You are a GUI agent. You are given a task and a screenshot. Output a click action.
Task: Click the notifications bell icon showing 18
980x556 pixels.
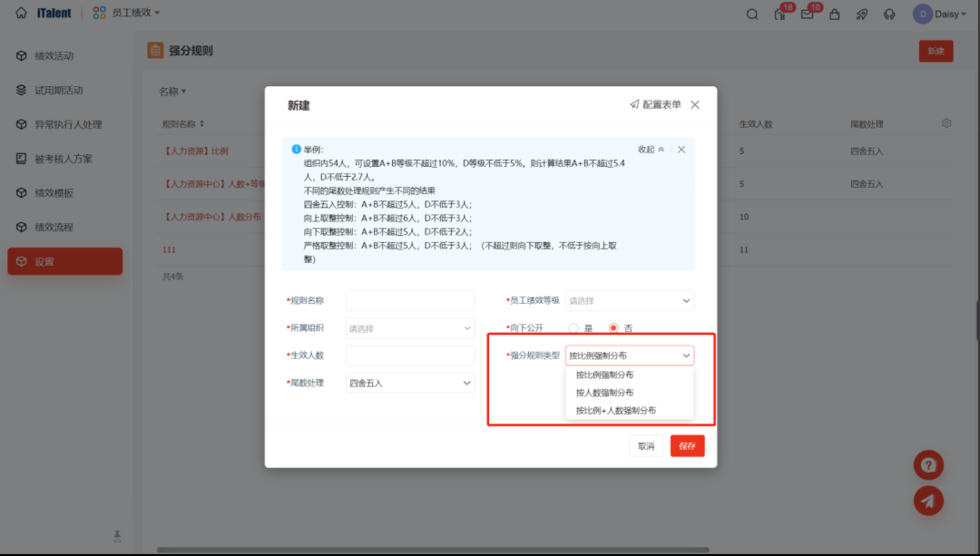click(x=780, y=14)
